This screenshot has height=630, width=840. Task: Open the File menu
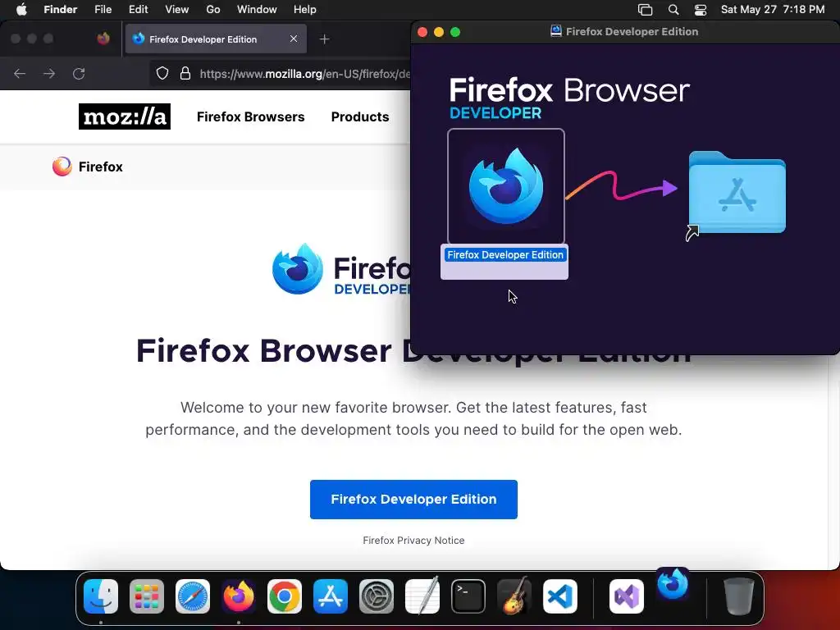pyautogui.click(x=103, y=10)
